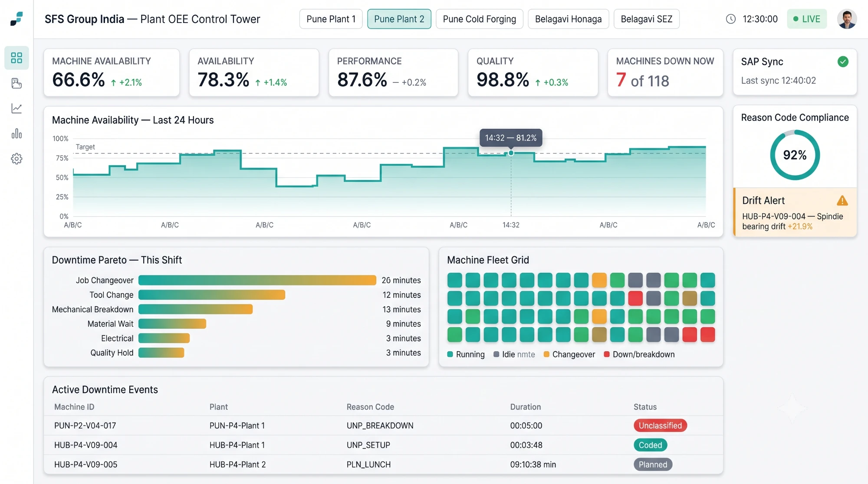868x484 pixels.
Task: Click the Duration column header
Action: [x=525, y=407]
